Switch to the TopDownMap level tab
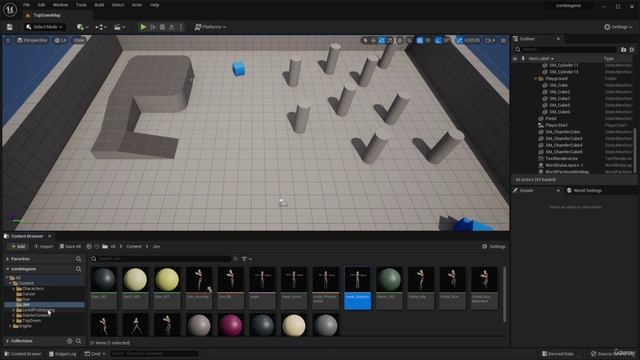Viewport: 640px width, 360px height. (x=47, y=15)
